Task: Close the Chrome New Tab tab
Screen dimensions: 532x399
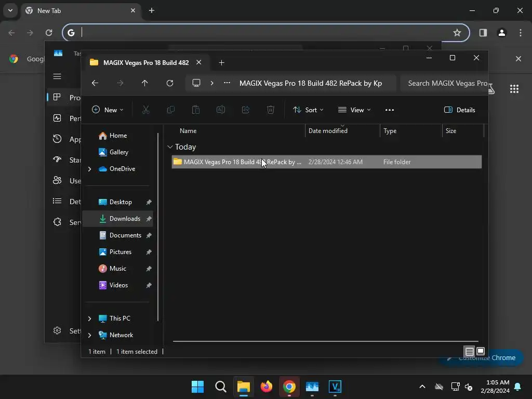Action: point(133,10)
